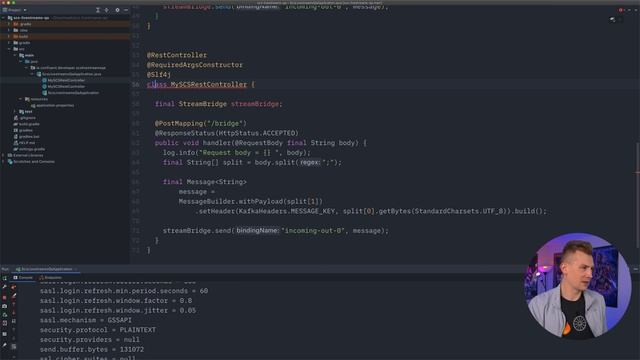Click Expand All icon in Project header
This screenshot has height=360, width=640.
(x=98, y=10)
